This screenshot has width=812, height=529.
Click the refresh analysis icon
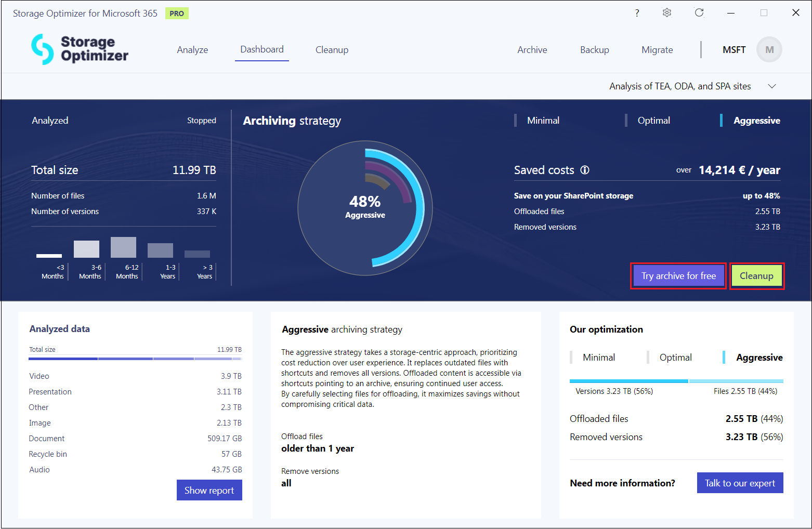click(x=699, y=13)
